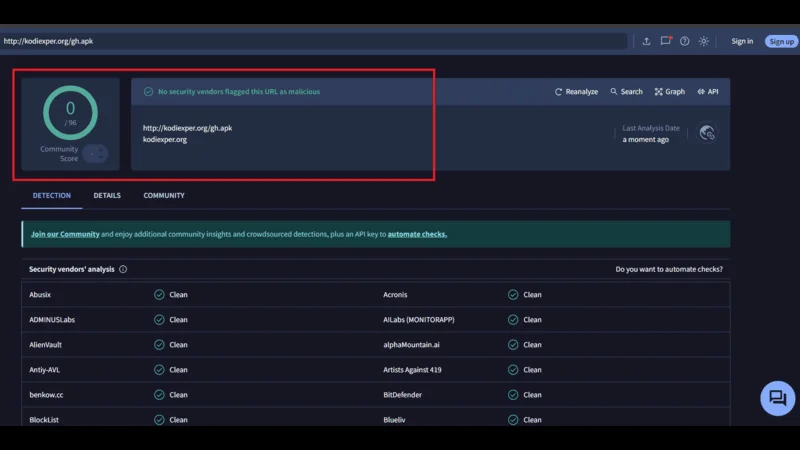Open the chat bubble widget
Screen dimensions: 800x450
pyautogui.click(x=776, y=398)
